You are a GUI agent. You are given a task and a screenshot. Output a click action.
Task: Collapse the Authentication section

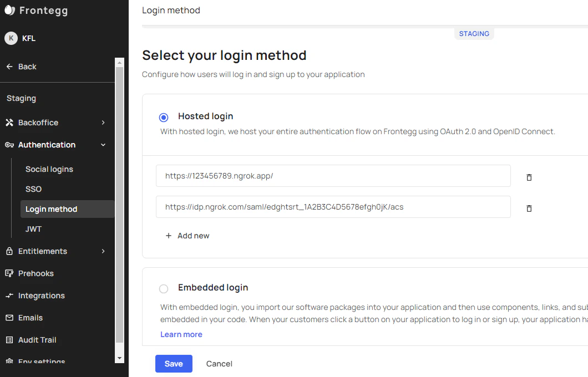[x=103, y=144]
